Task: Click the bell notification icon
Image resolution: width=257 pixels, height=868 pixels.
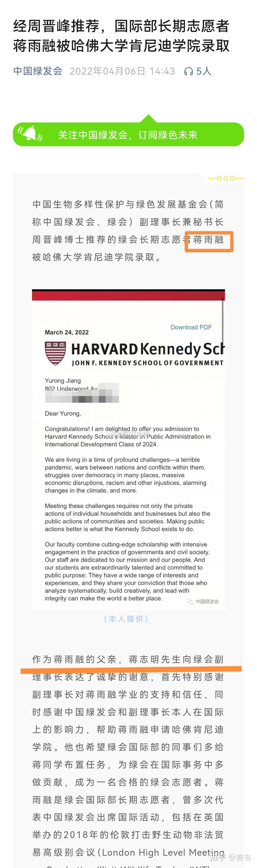Action: click(x=30, y=134)
